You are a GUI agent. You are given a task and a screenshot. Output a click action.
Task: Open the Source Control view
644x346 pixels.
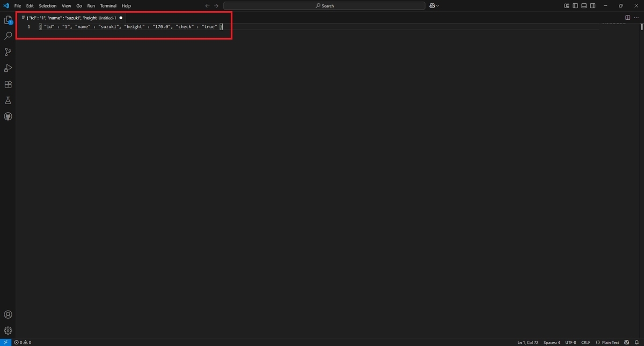coord(8,51)
